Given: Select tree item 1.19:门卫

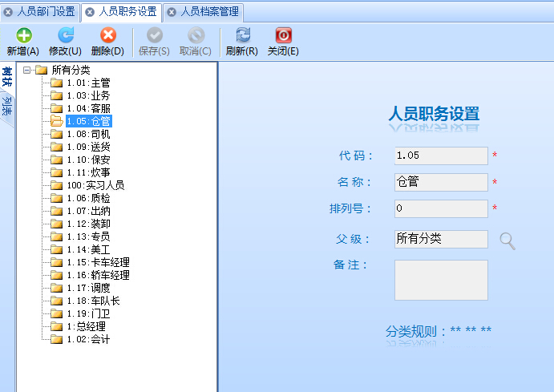Looking at the screenshot, I should [88, 313].
